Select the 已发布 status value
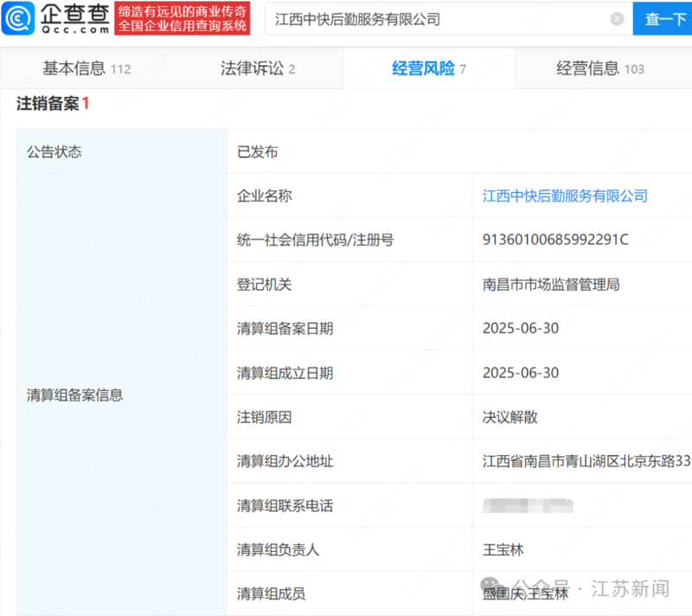692x616 pixels. point(257,151)
